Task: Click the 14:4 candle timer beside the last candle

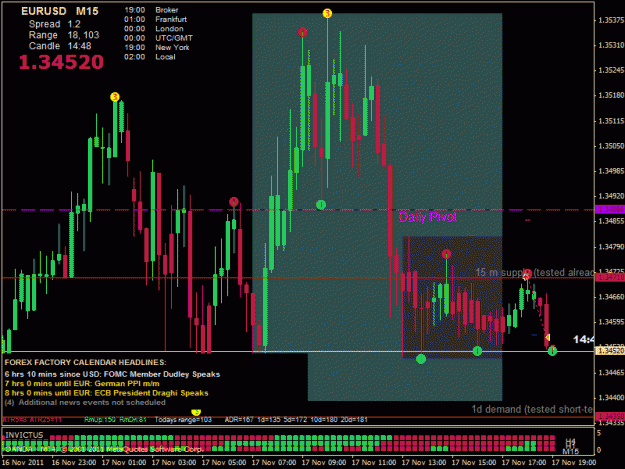Action: tap(584, 339)
